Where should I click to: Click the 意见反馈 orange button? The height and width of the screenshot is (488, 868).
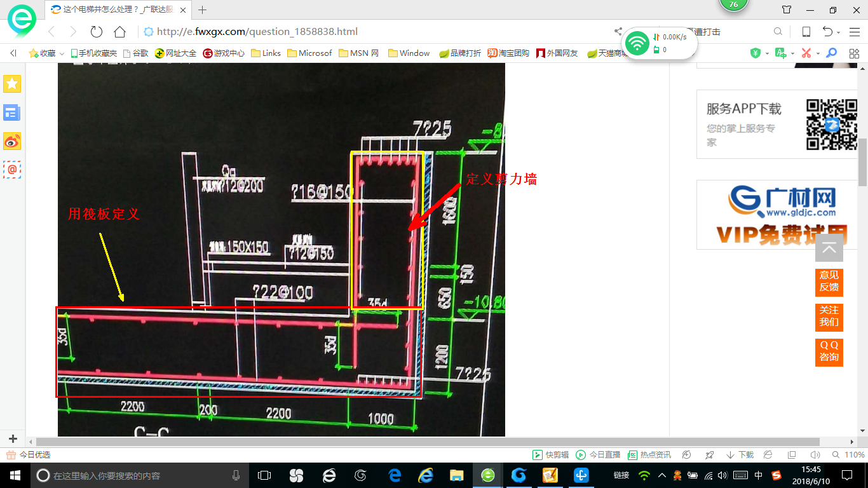click(x=829, y=281)
